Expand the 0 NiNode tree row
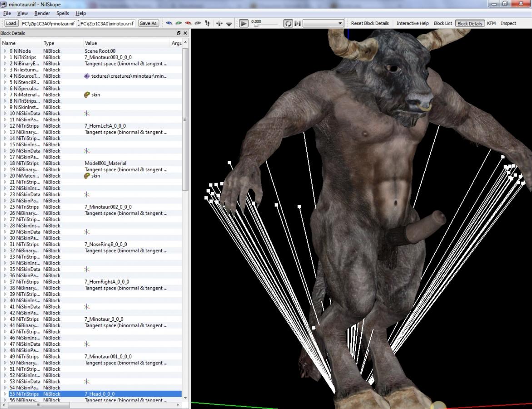This screenshot has width=532, height=409. (x=5, y=51)
